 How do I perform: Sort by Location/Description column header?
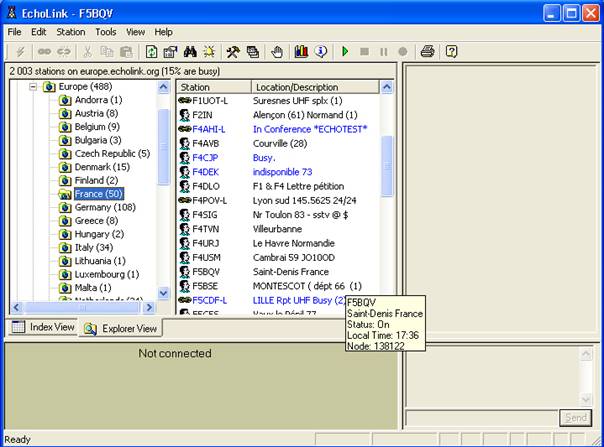[x=315, y=87]
